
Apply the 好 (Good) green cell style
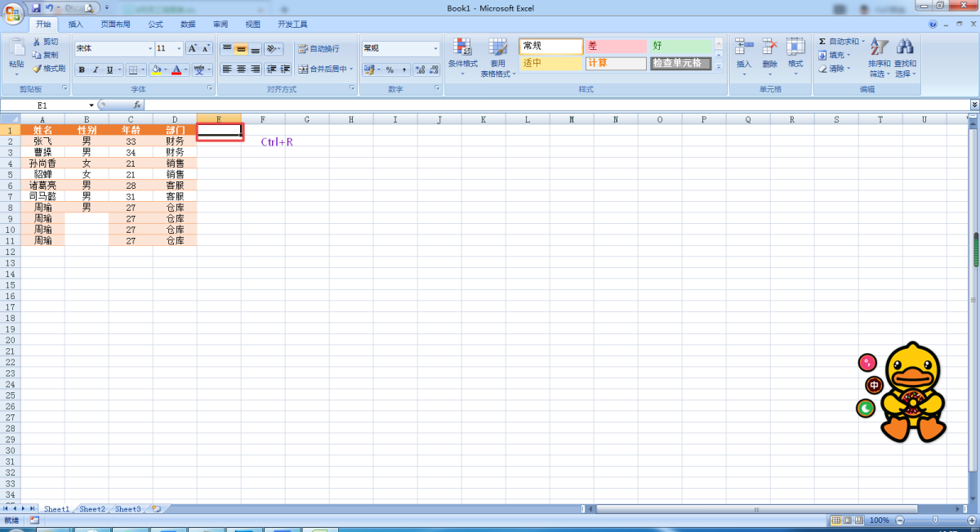[x=680, y=47]
